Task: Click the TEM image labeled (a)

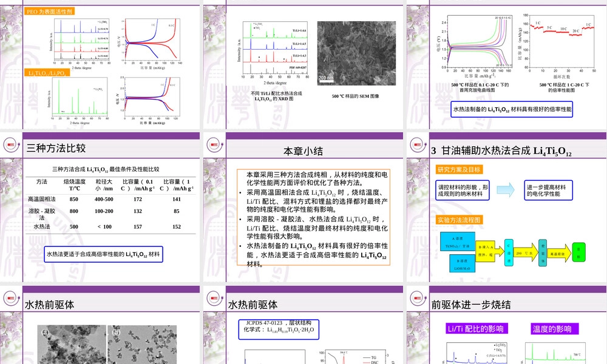Action: (x=72, y=344)
